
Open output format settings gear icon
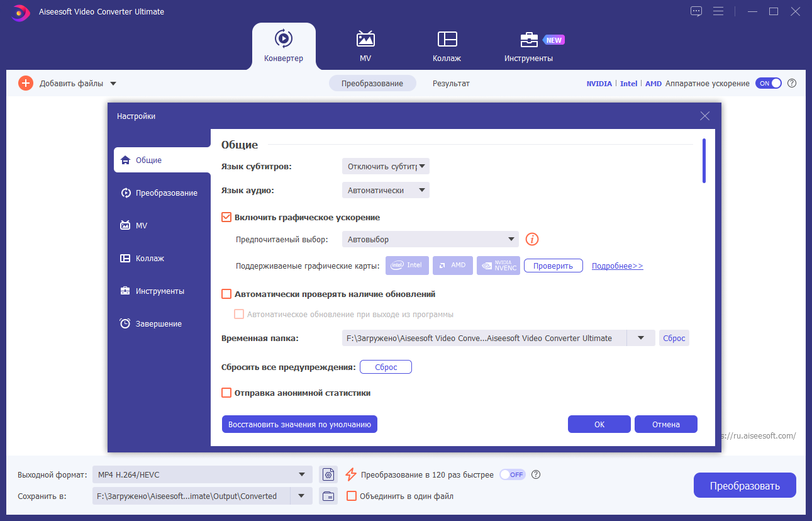click(x=328, y=474)
